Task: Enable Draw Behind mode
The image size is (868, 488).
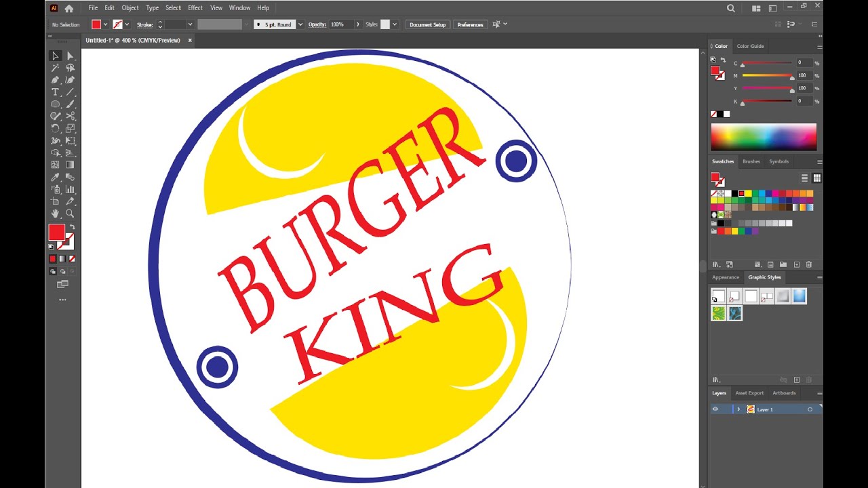Action: coord(62,271)
